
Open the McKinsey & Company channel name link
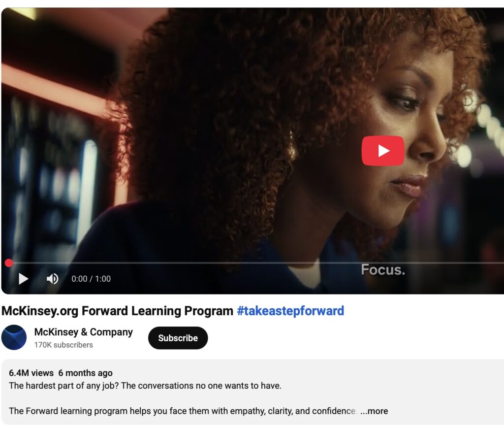pos(83,332)
